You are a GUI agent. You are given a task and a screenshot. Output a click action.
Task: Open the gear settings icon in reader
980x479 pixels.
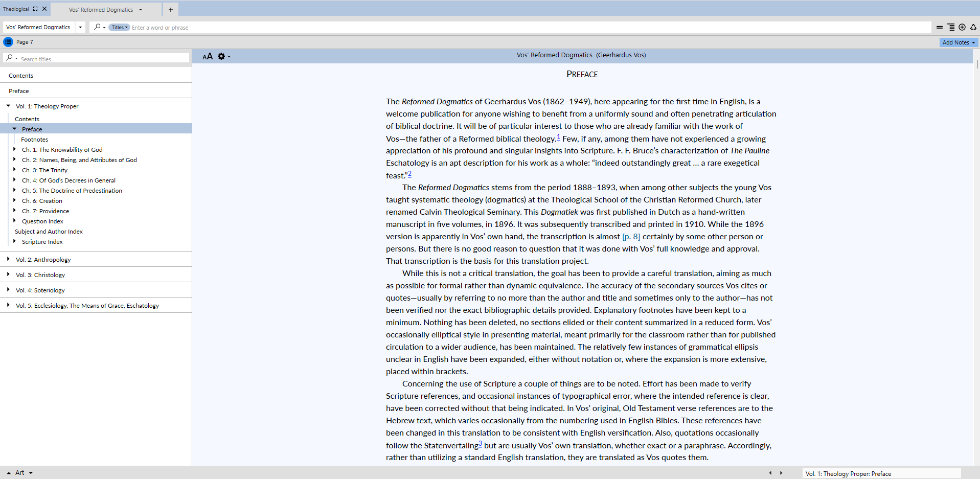tap(221, 56)
